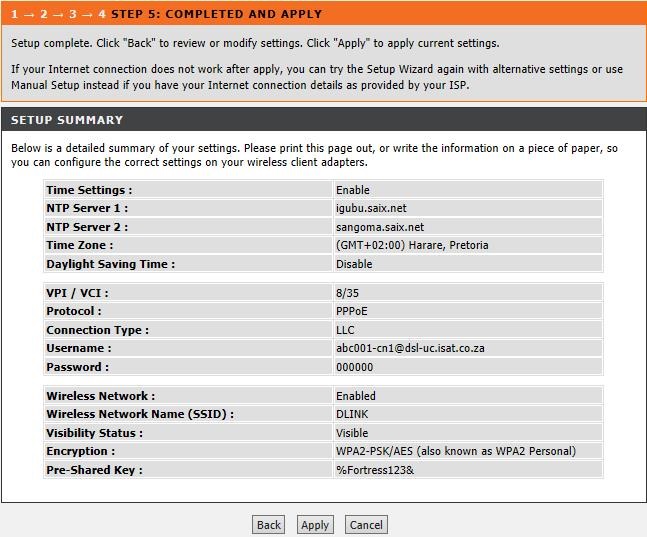Select the VPI / VCI value 8/35
The height and width of the screenshot is (537, 647).
coord(347,293)
